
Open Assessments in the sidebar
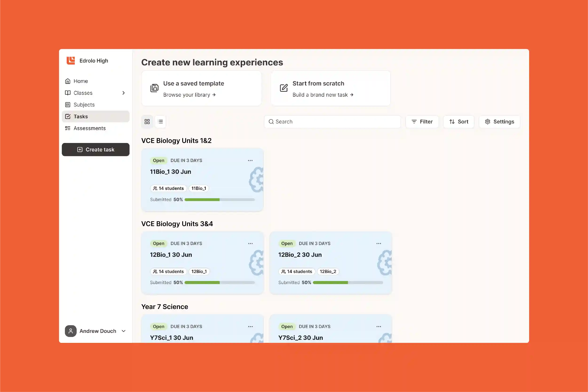click(95, 128)
